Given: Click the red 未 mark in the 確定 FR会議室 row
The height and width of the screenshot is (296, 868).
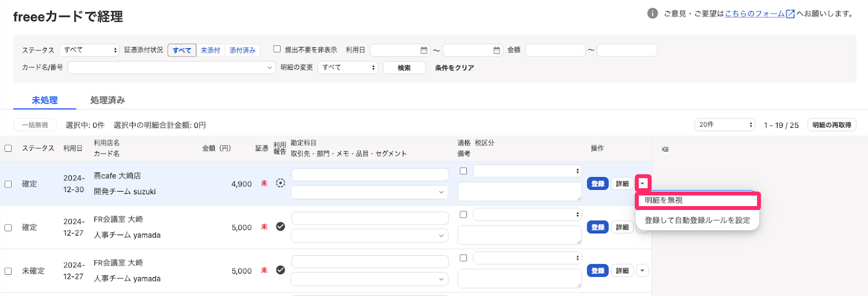Looking at the screenshot, I should [x=264, y=227].
